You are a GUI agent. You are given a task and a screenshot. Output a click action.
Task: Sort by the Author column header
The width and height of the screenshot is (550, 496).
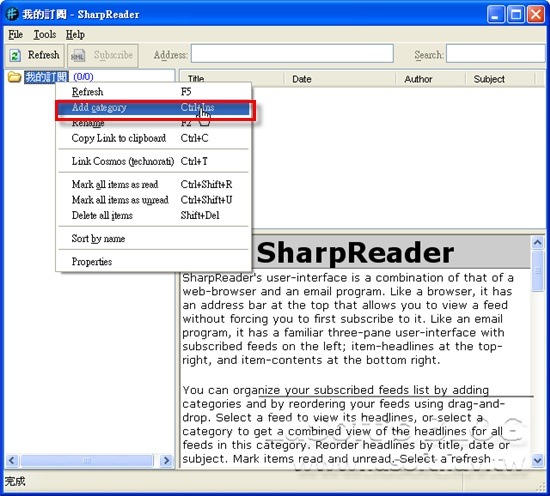(x=430, y=79)
